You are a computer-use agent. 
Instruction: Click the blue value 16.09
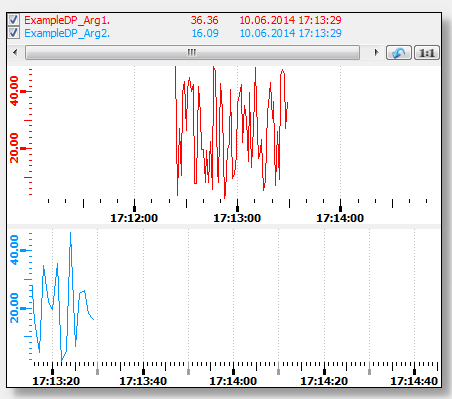point(205,33)
